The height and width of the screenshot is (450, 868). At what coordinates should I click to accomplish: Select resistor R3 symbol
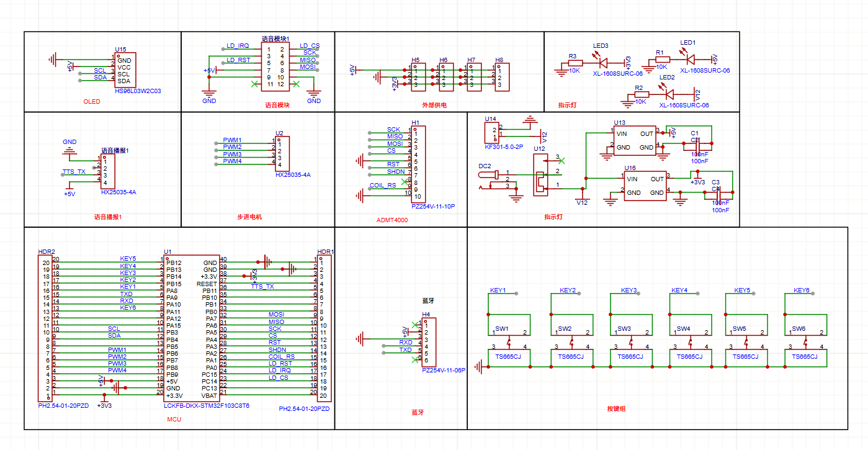[575, 63]
